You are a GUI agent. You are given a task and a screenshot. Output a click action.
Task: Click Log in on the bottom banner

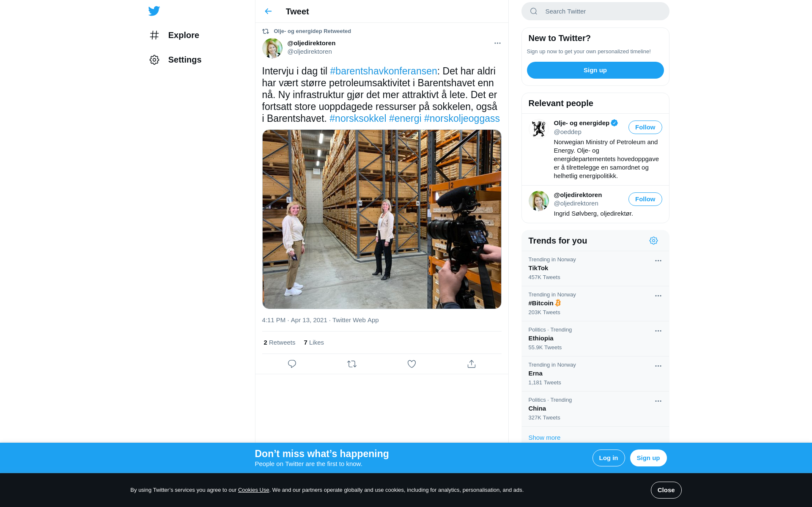608,458
